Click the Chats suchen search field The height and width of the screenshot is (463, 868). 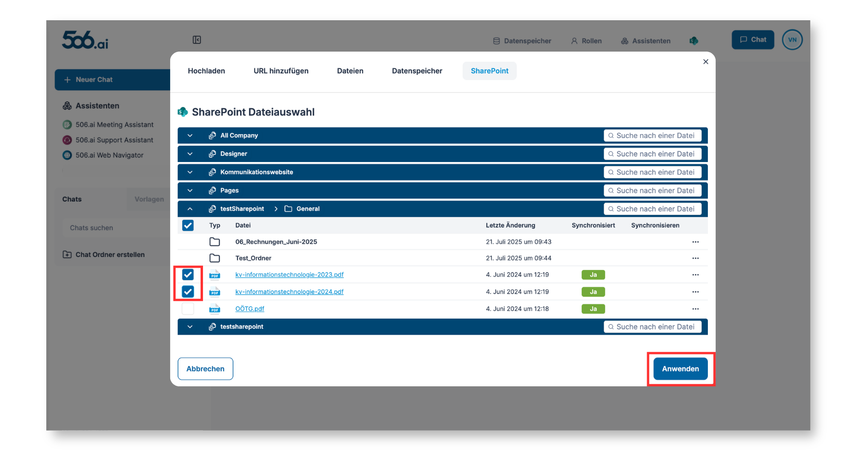tap(116, 228)
